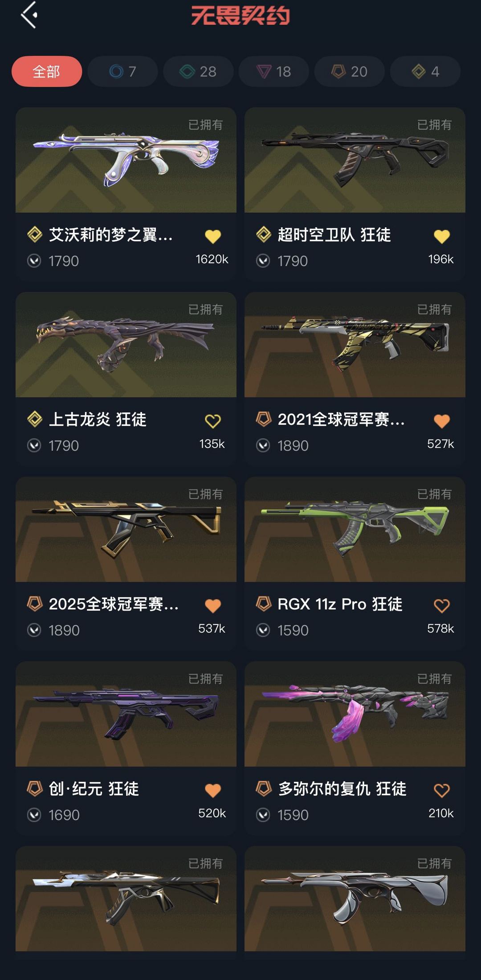Open the 上古龙炎 dragon weapon image
The width and height of the screenshot is (481, 980).
pyautogui.click(x=126, y=344)
